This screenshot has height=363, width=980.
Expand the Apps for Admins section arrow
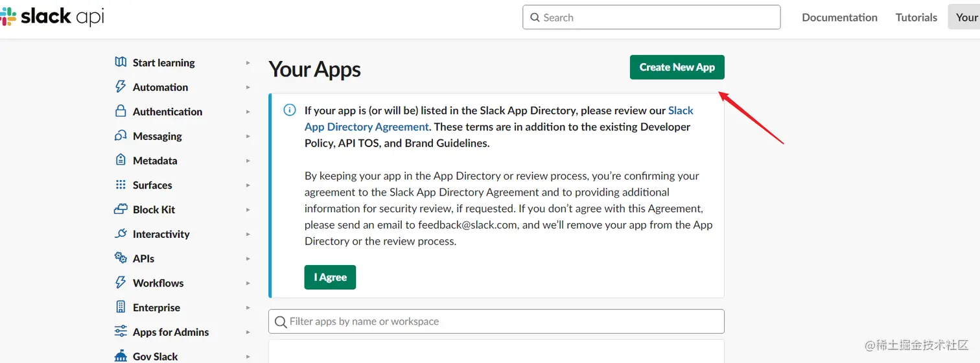248,332
